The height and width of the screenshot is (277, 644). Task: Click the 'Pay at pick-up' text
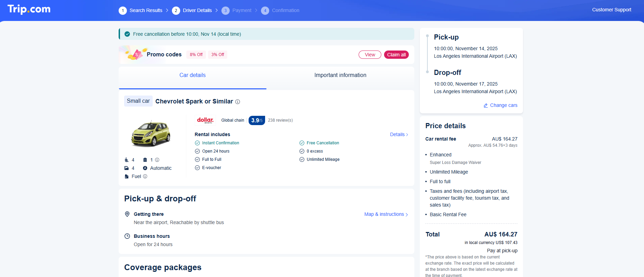click(502, 251)
